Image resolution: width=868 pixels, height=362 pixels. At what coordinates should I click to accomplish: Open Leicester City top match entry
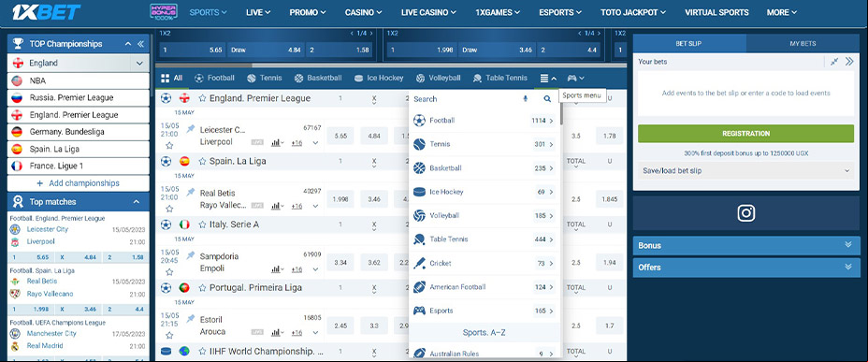pos(48,229)
